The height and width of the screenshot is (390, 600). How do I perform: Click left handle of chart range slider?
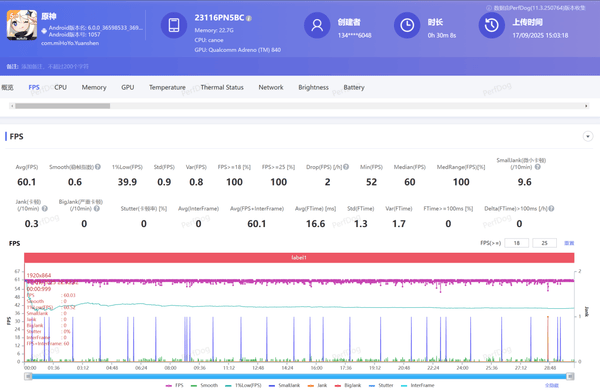[28, 377]
